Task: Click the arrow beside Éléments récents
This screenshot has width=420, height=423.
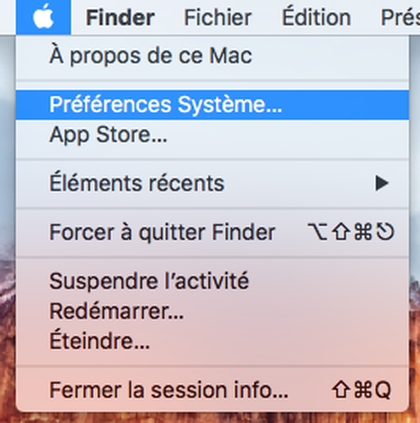Action: point(382,183)
